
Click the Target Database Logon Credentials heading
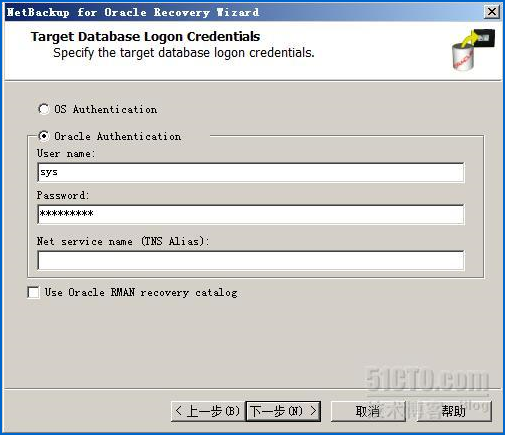pos(145,37)
